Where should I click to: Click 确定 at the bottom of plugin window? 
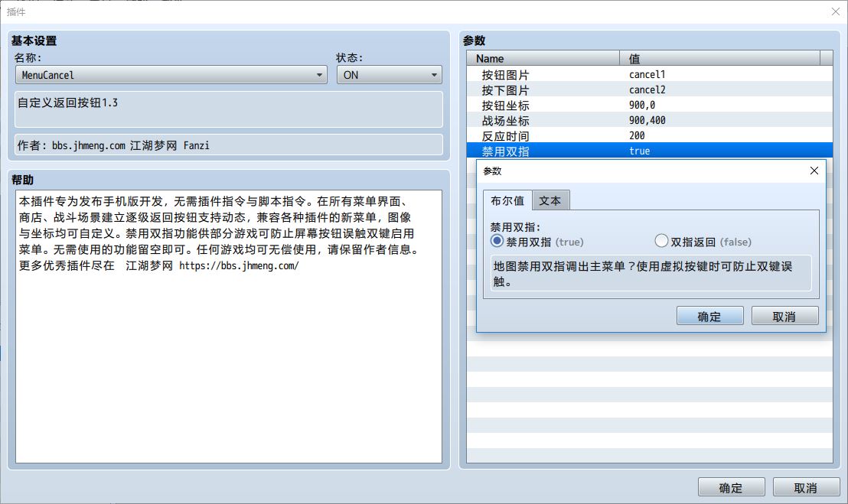pos(731,487)
